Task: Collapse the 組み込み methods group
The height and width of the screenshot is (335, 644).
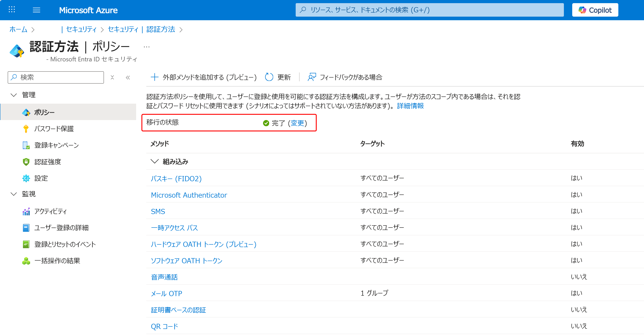Action: 155,161
